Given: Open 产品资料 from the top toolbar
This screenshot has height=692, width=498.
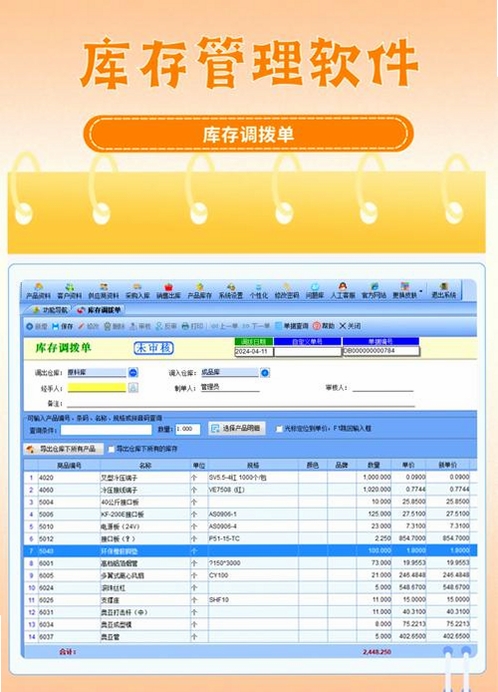Looking at the screenshot, I should pyautogui.click(x=38, y=291).
